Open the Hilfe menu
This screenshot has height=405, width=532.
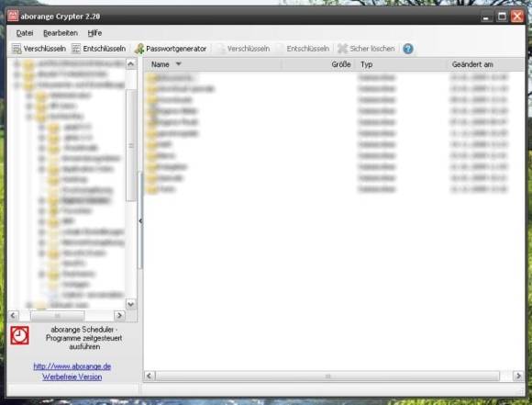(94, 33)
